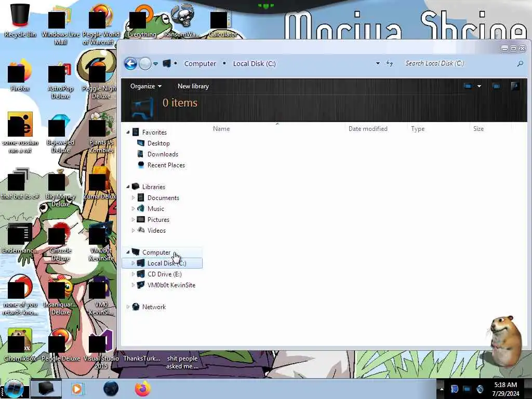Sort by the Type column header
The height and width of the screenshot is (399, 532).
point(418,129)
